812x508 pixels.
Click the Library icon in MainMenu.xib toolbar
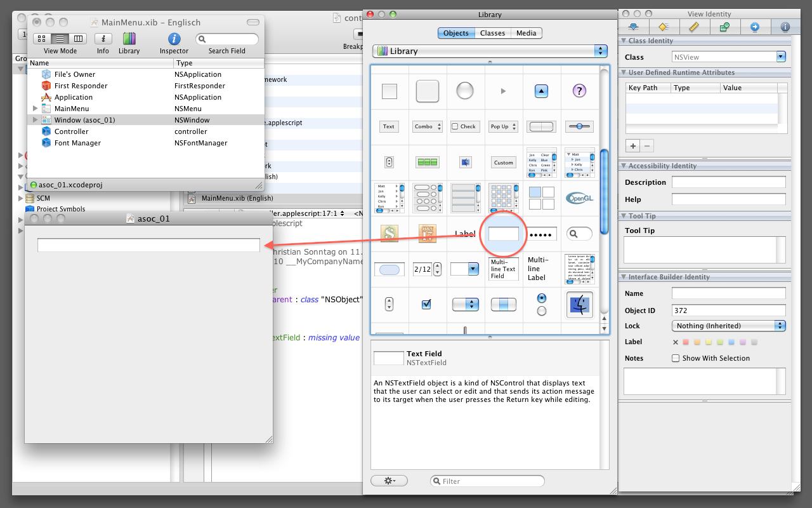129,39
